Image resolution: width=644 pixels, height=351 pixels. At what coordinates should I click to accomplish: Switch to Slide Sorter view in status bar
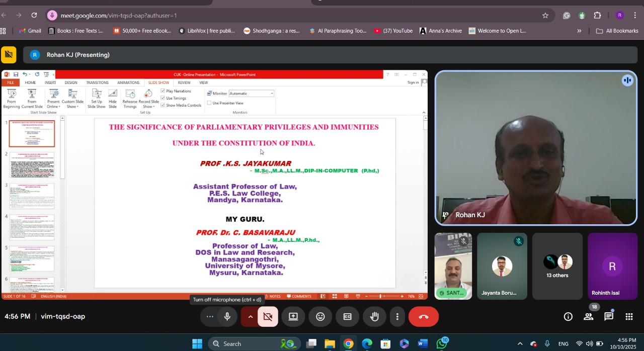click(x=335, y=296)
